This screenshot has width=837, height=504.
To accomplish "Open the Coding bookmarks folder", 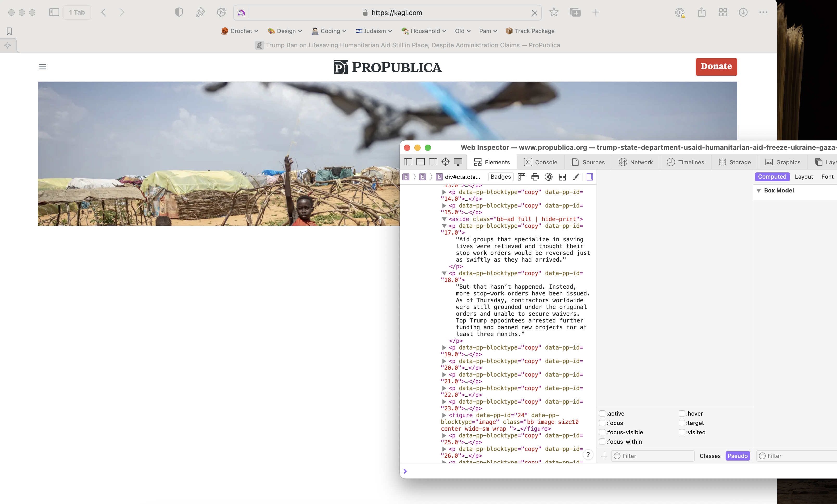I will tap(329, 31).
